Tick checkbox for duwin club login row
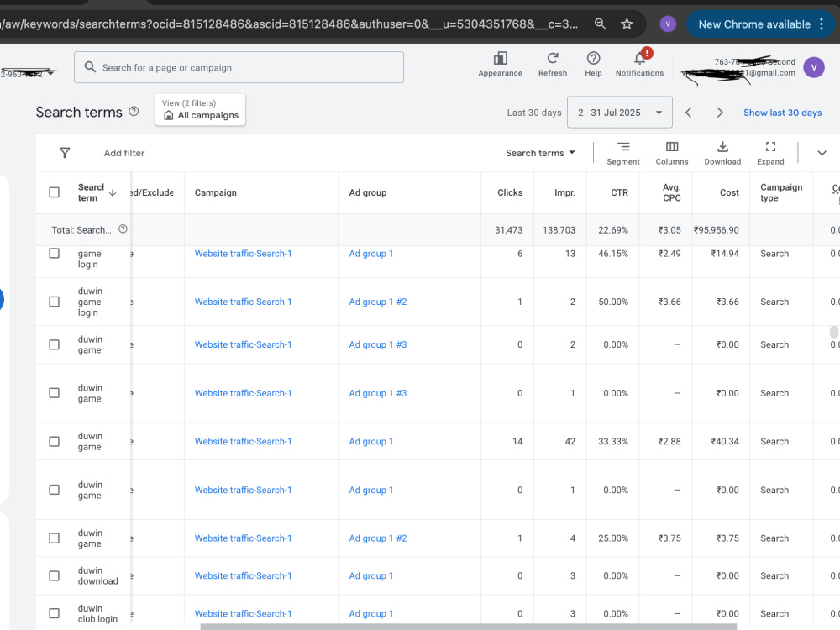 [54, 613]
